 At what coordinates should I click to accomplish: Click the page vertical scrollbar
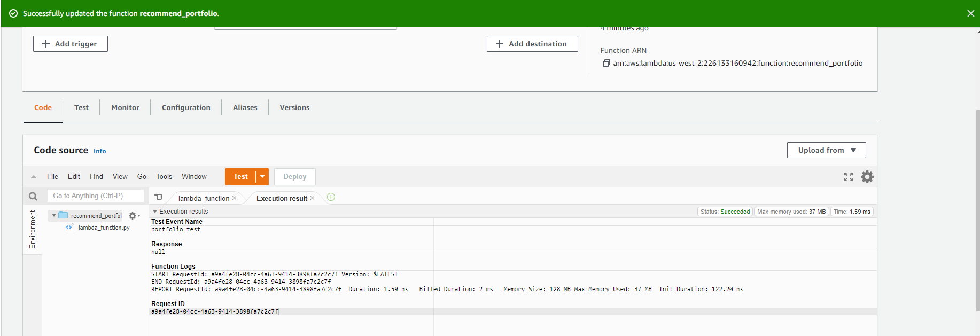coord(977,211)
